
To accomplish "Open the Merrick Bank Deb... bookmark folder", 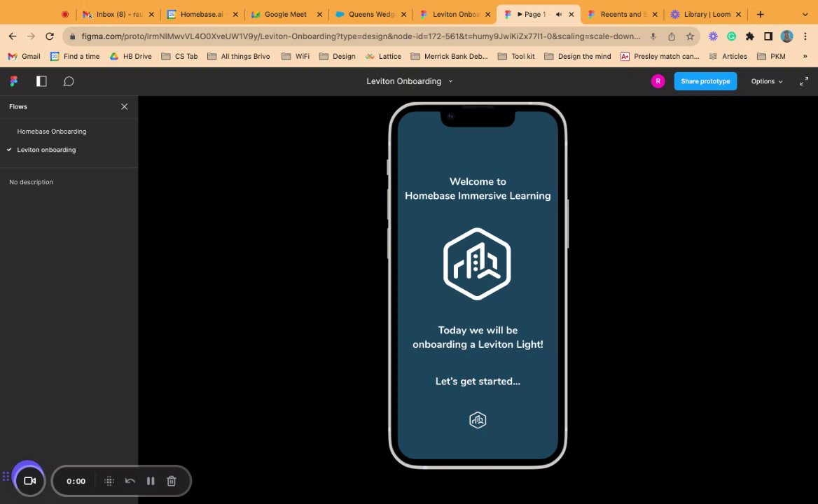I will click(x=449, y=56).
